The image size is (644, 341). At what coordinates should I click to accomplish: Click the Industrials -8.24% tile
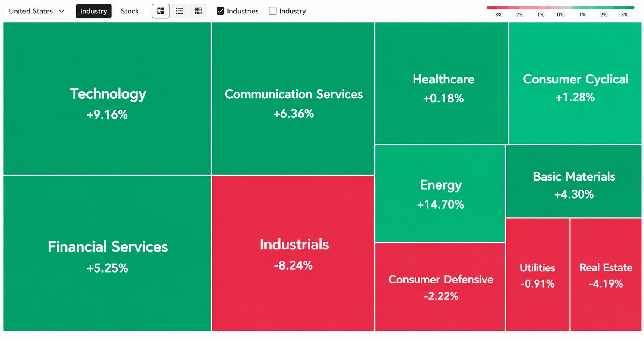click(293, 253)
